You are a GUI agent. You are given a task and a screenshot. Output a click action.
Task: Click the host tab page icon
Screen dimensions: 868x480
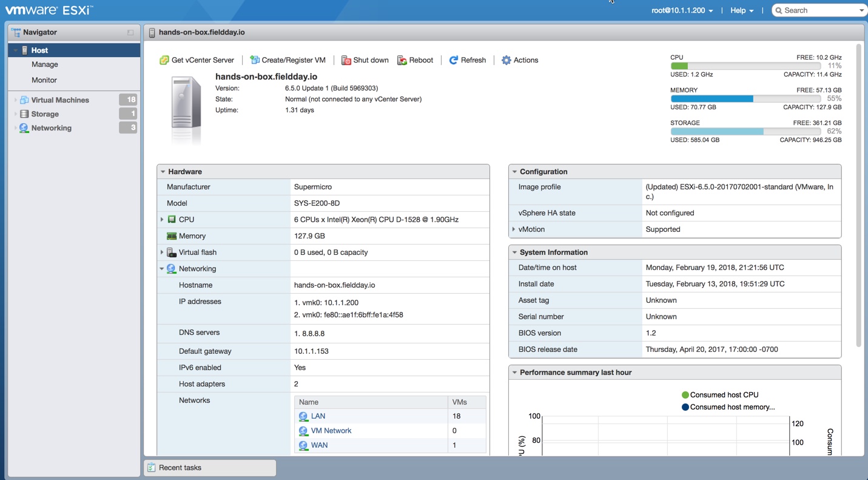[152, 32]
